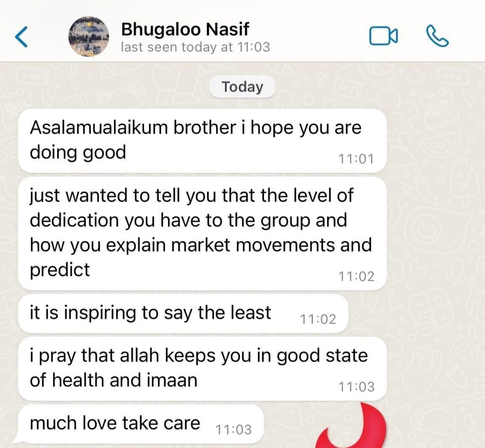Screen dimensions: 485x448
Task: Open contact info via Bhugaloo Nasif name
Action: pos(185,29)
